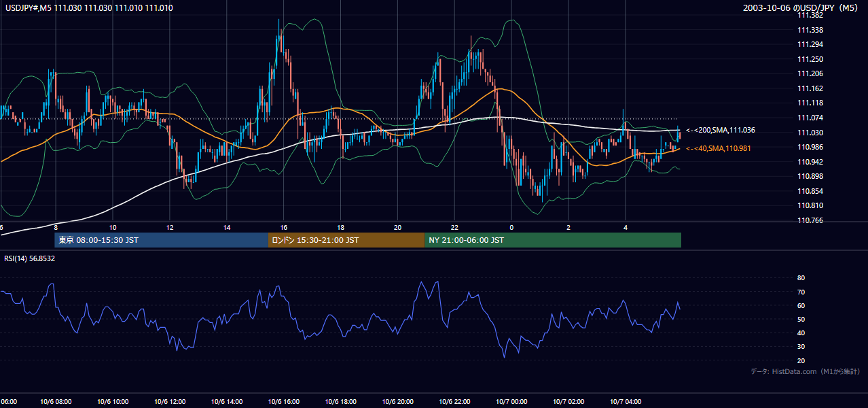This screenshot has width=868, height=408.
Task: Click the RSI 70 level label
Action: (x=801, y=292)
